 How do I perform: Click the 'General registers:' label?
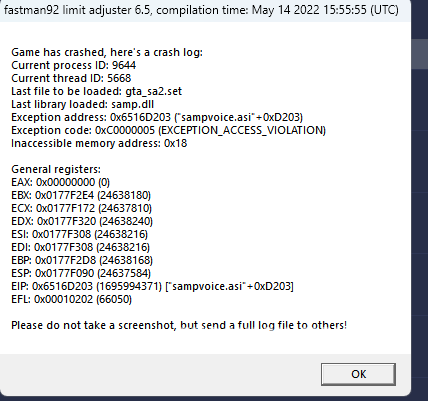point(56,169)
